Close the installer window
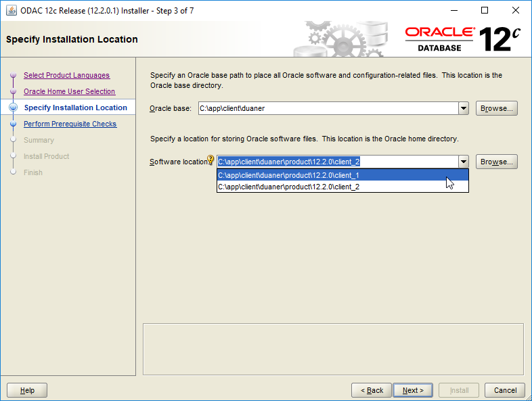The height and width of the screenshot is (401, 532). click(515, 11)
